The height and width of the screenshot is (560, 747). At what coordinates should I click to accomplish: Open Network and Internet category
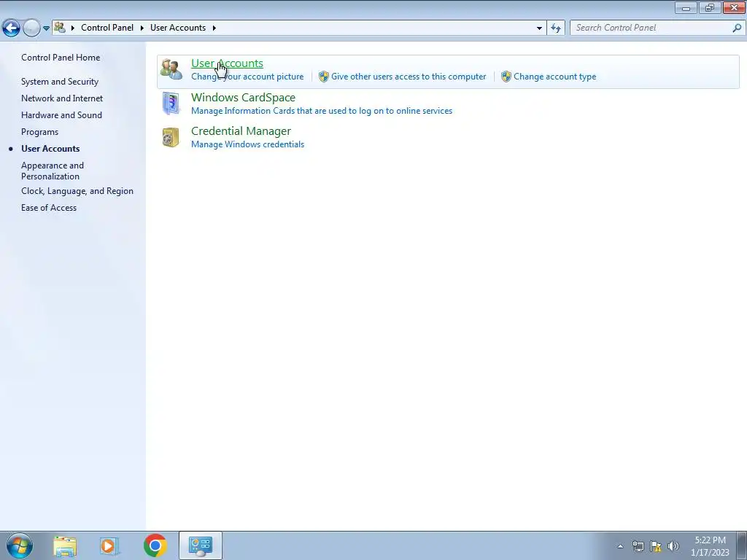[x=62, y=98]
